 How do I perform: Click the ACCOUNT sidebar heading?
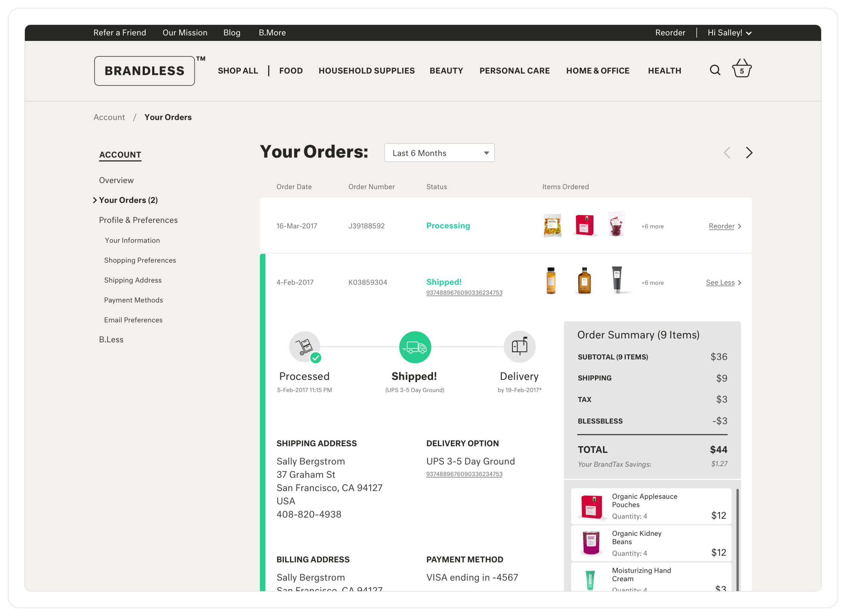pyautogui.click(x=120, y=155)
